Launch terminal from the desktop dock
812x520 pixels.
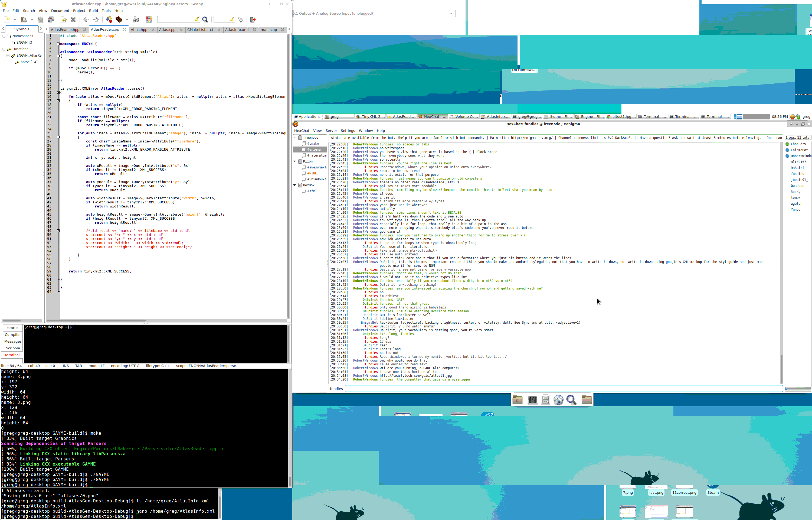pos(532,400)
